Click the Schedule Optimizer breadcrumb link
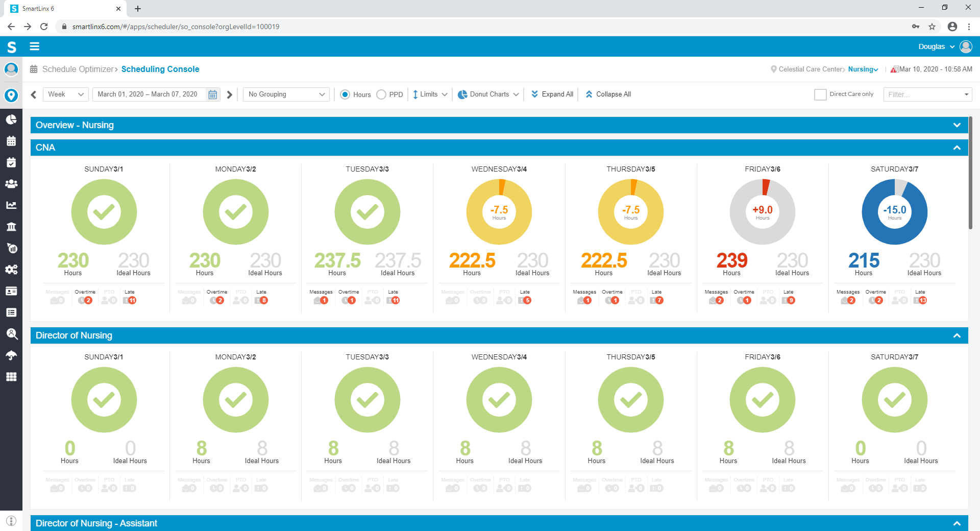 pos(78,69)
